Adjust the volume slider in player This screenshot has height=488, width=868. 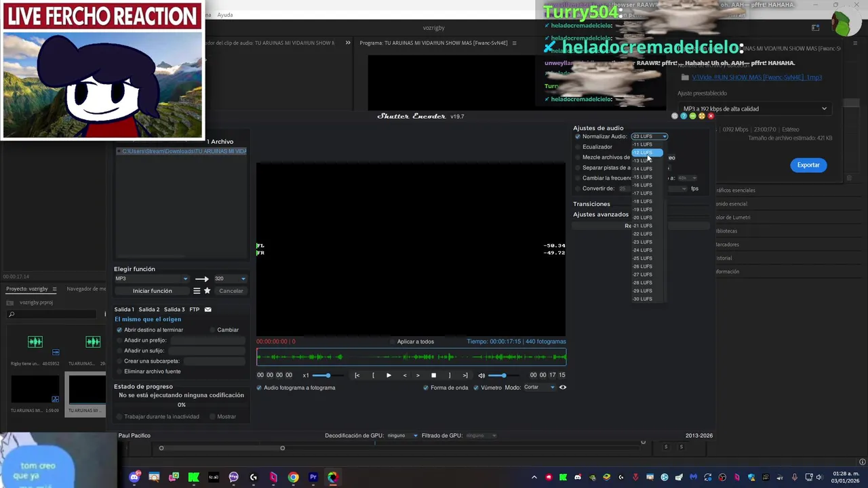(x=504, y=375)
